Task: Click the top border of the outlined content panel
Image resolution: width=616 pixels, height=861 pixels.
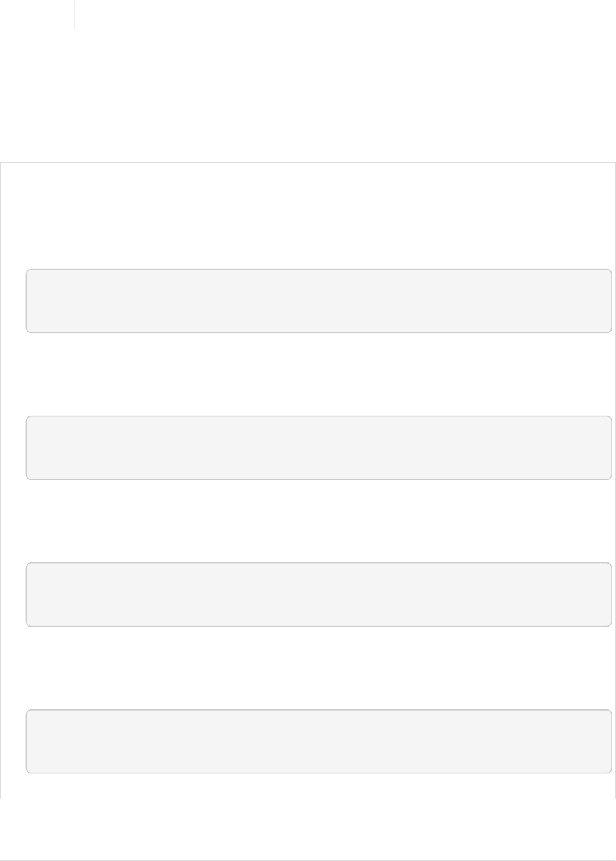Action: coord(308,163)
